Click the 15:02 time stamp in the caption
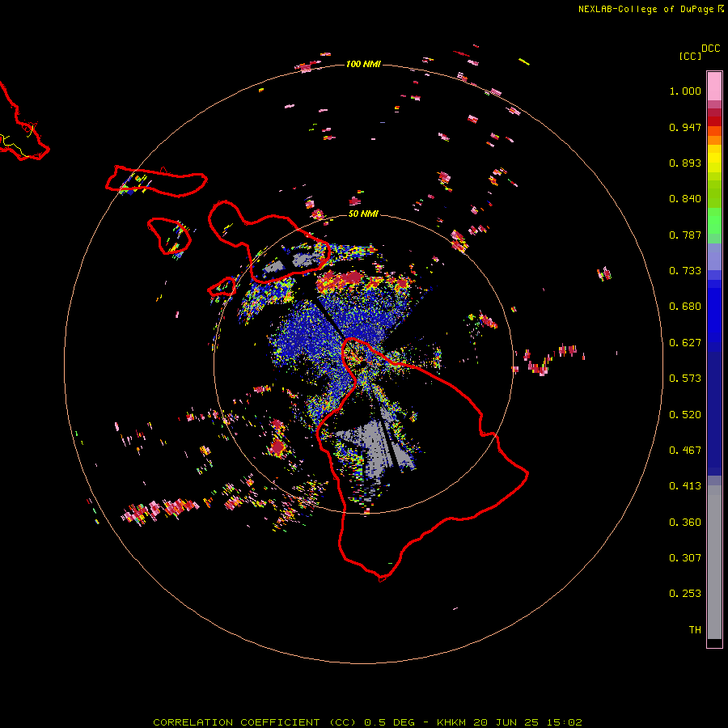Screen dimensions: 728x728 (x=565, y=722)
